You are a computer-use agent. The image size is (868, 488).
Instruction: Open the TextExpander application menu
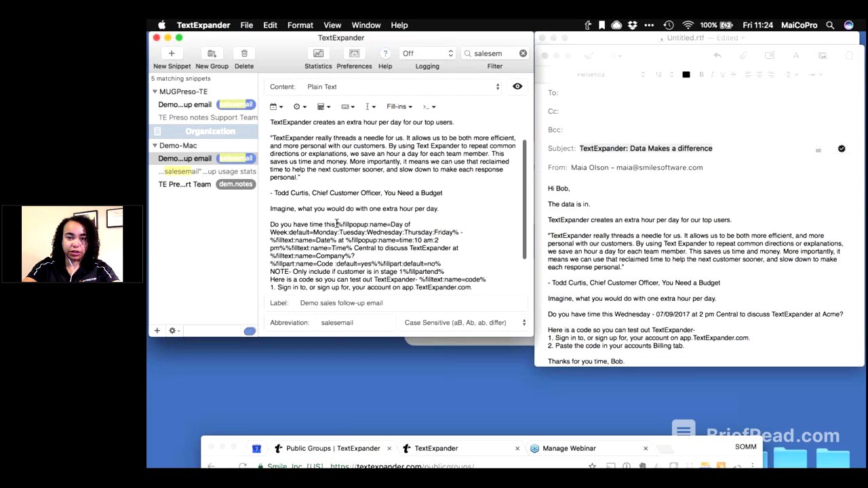[x=203, y=25]
